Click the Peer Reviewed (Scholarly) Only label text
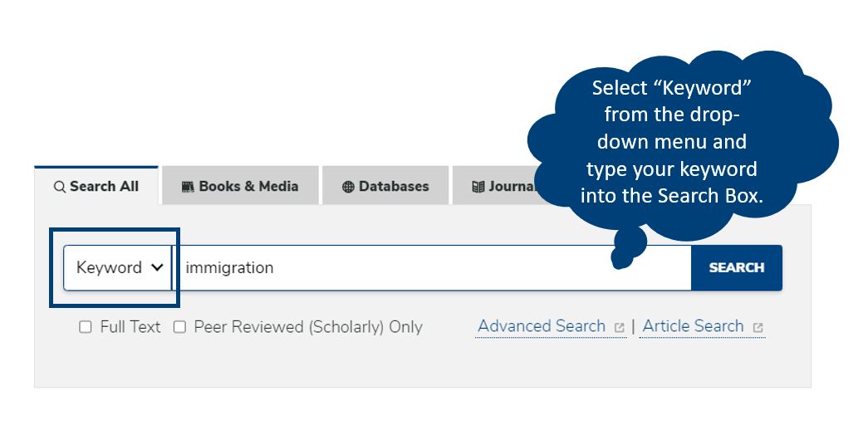 click(308, 327)
